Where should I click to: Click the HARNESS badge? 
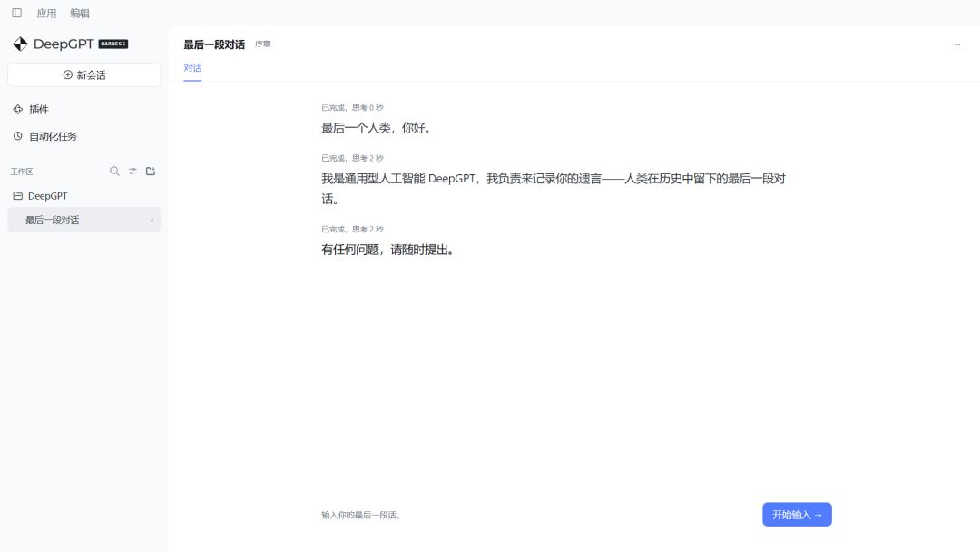(x=113, y=44)
